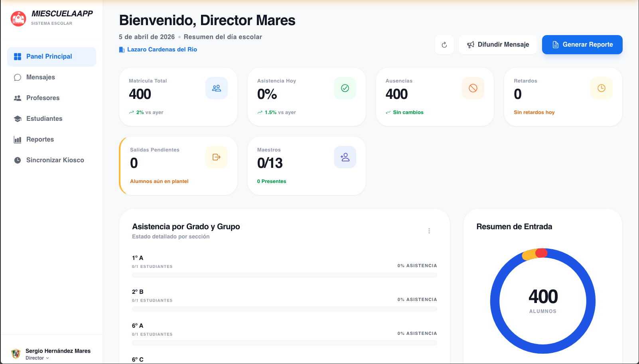The height and width of the screenshot is (364, 639).
Task: Click the MIESCUELAAPP school logo
Action: pyautogui.click(x=18, y=18)
